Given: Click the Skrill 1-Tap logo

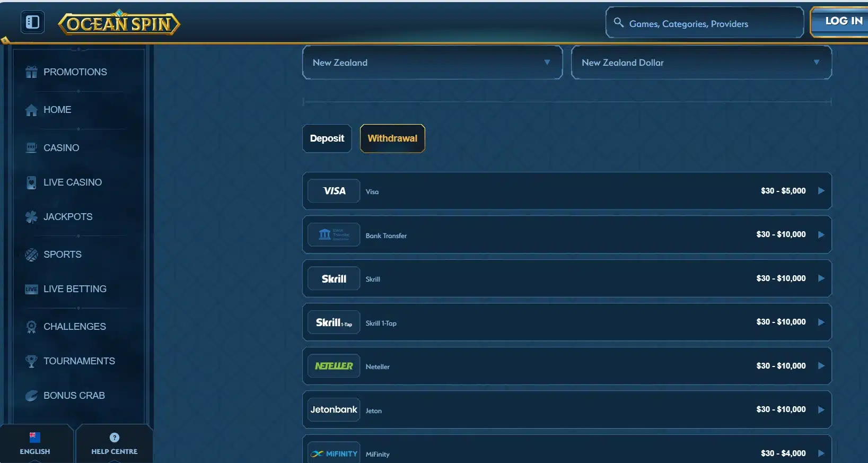Looking at the screenshot, I should tap(334, 322).
